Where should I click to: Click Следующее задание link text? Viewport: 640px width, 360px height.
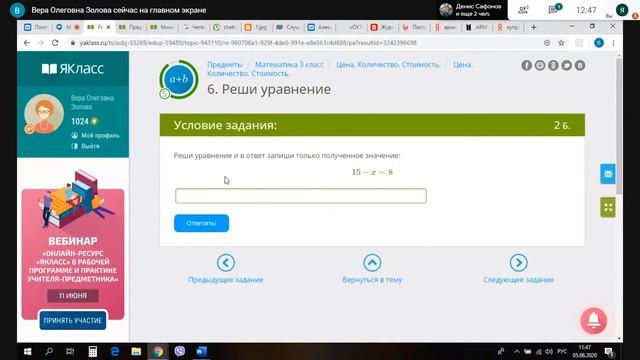[518, 280]
